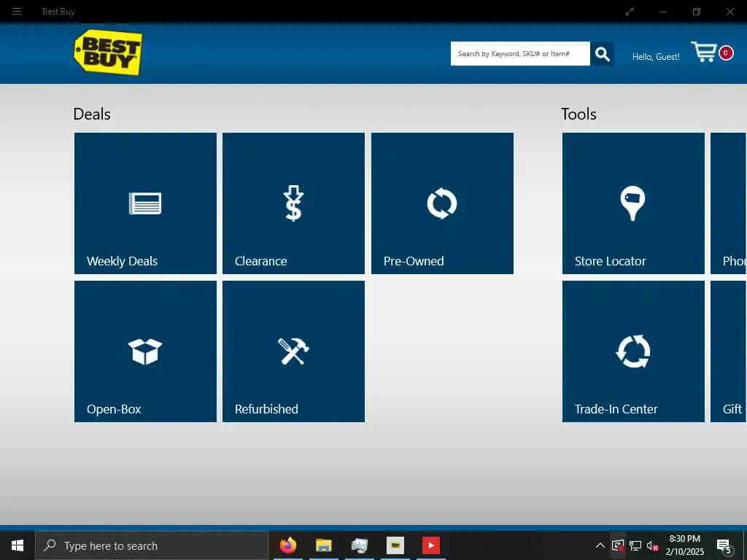Open the shopping cart icon
This screenshot has height=560, width=747.
(x=704, y=52)
